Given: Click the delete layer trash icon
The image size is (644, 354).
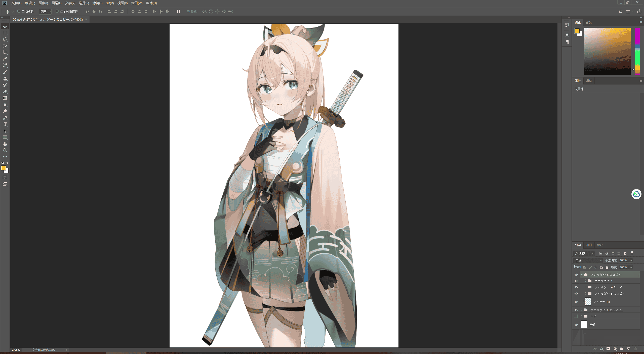Looking at the screenshot, I should point(635,349).
